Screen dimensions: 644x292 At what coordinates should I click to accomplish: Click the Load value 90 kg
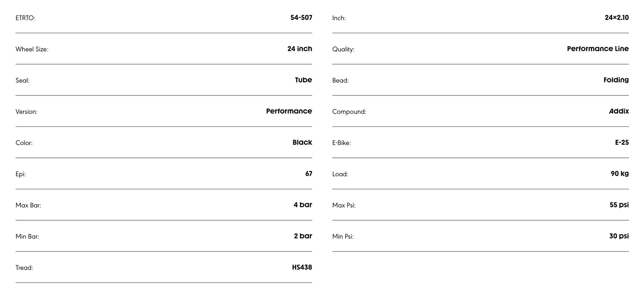coord(620,174)
